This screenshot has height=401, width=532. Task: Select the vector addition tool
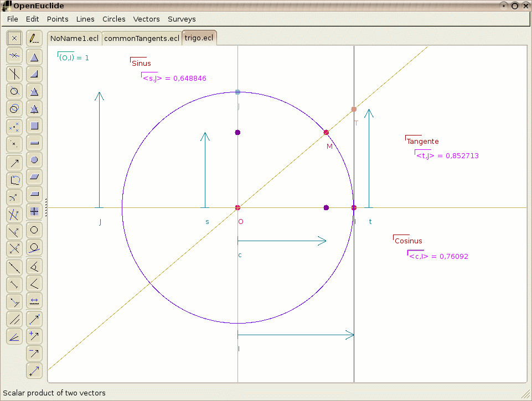pos(34,336)
